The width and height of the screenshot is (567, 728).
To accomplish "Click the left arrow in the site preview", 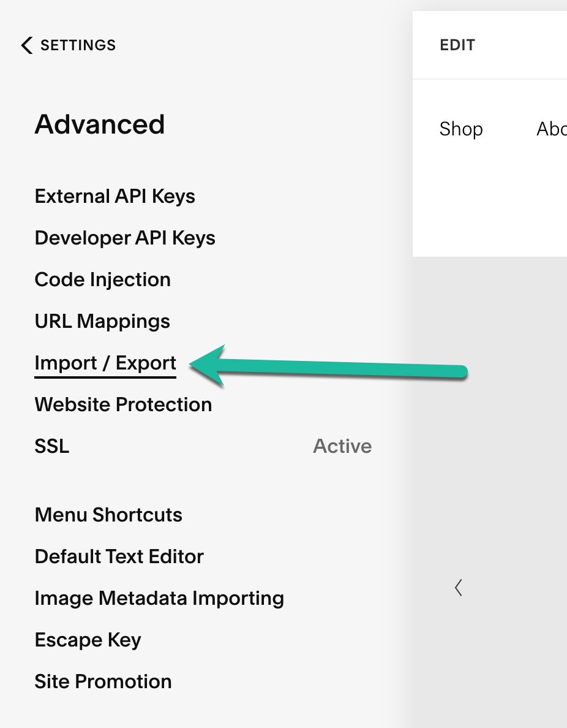I will tap(459, 587).
